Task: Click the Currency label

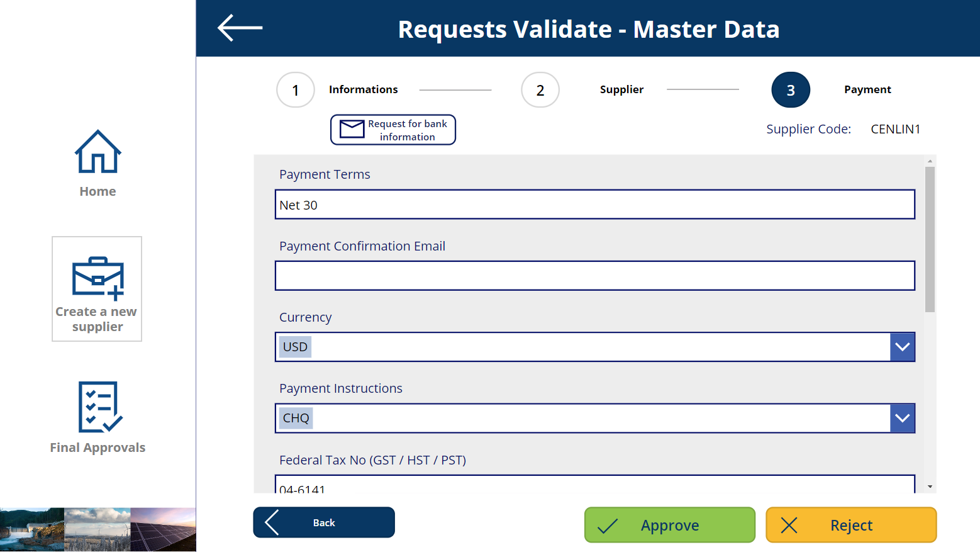Action: pos(305,317)
